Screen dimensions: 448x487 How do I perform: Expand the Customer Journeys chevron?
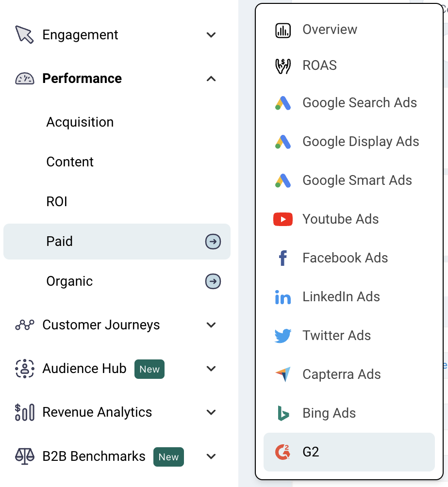click(x=211, y=325)
